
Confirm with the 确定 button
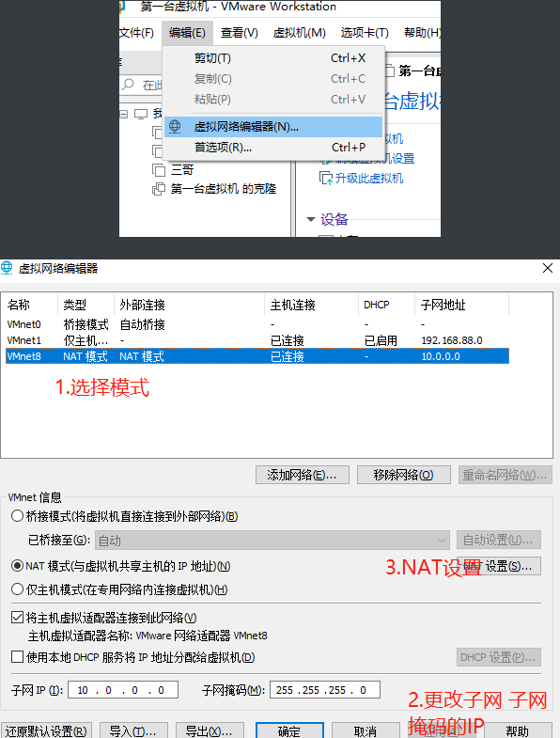click(x=289, y=730)
